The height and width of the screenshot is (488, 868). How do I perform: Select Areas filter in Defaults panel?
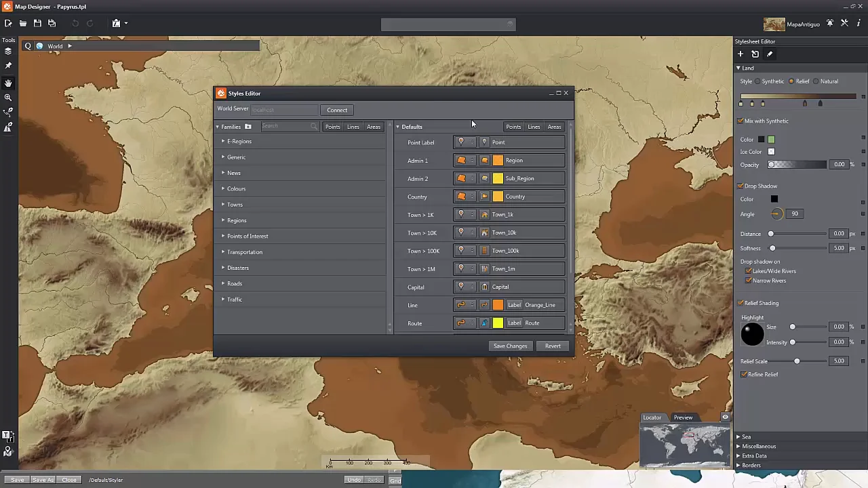(x=554, y=127)
